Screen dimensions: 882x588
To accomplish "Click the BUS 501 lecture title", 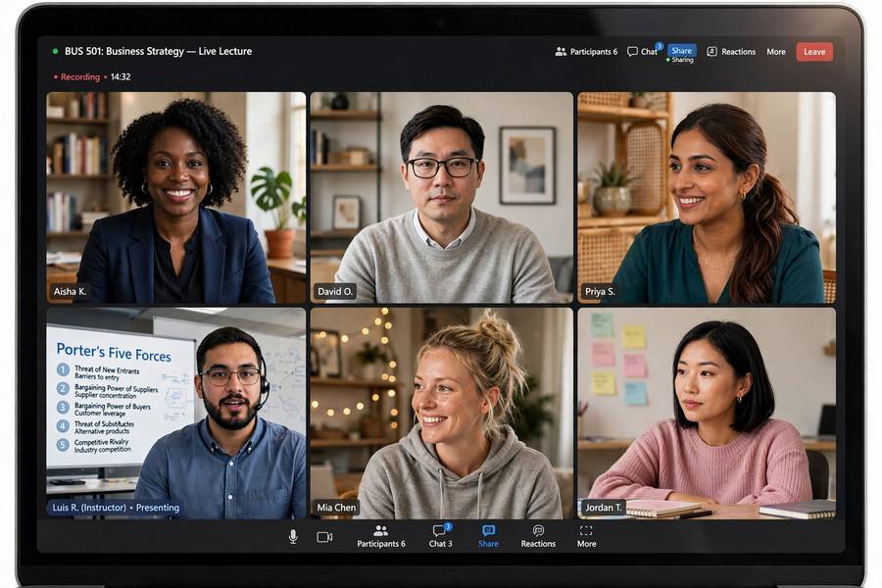I will [x=158, y=51].
